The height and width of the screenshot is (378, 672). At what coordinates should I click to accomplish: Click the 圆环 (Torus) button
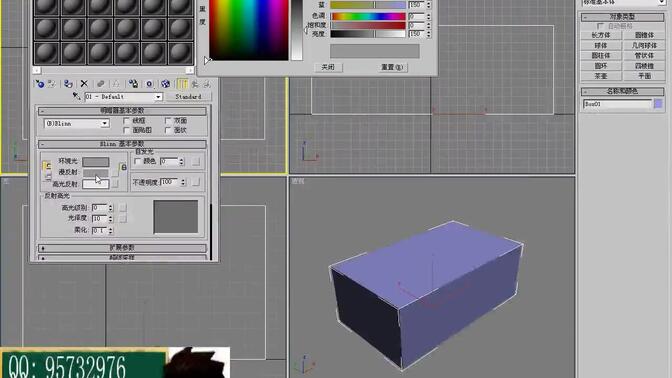(601, 66)
